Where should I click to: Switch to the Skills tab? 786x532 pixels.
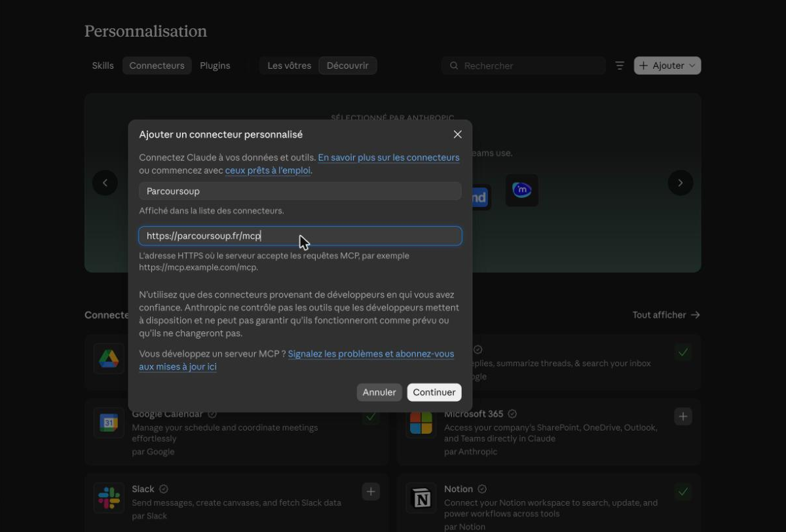[x=103, y=66]
